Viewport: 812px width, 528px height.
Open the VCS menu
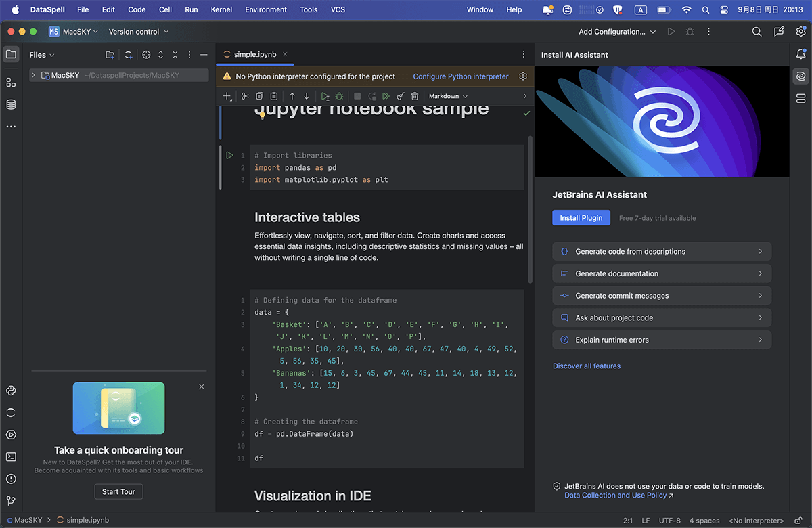click(338, 9)
